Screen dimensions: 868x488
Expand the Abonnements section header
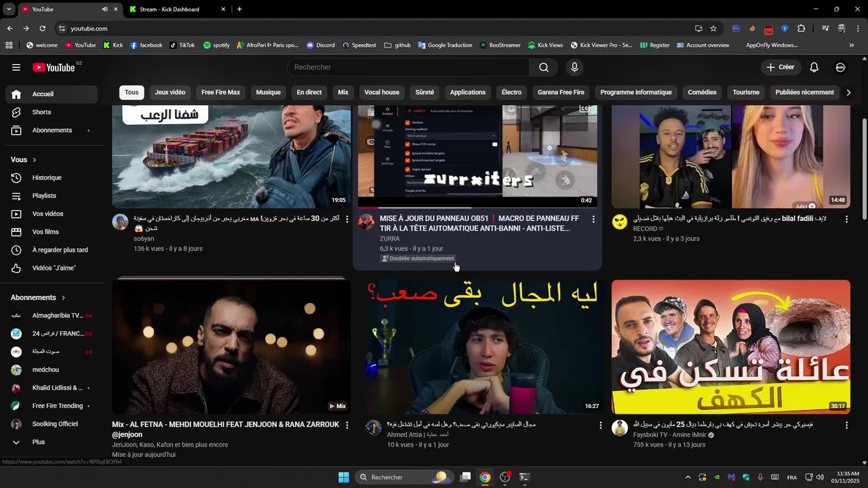39,298
